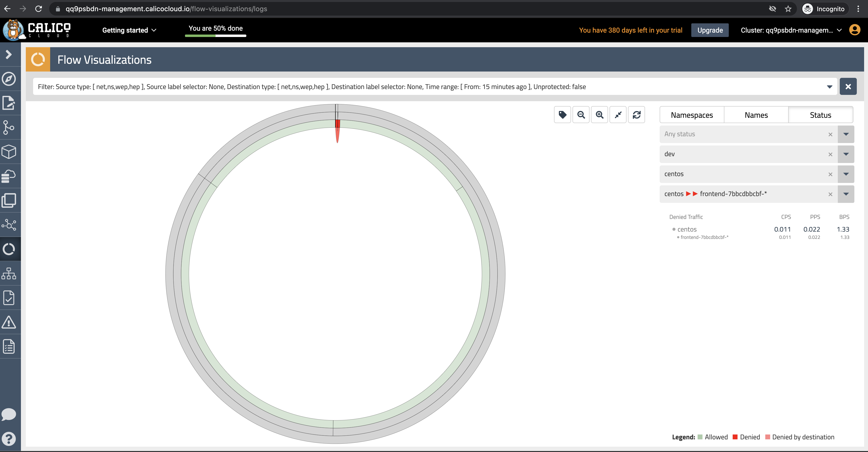Viewport: 868px width, 452px height.
Task: Zoom out of the flow visualization
Action: click(581, 115)
